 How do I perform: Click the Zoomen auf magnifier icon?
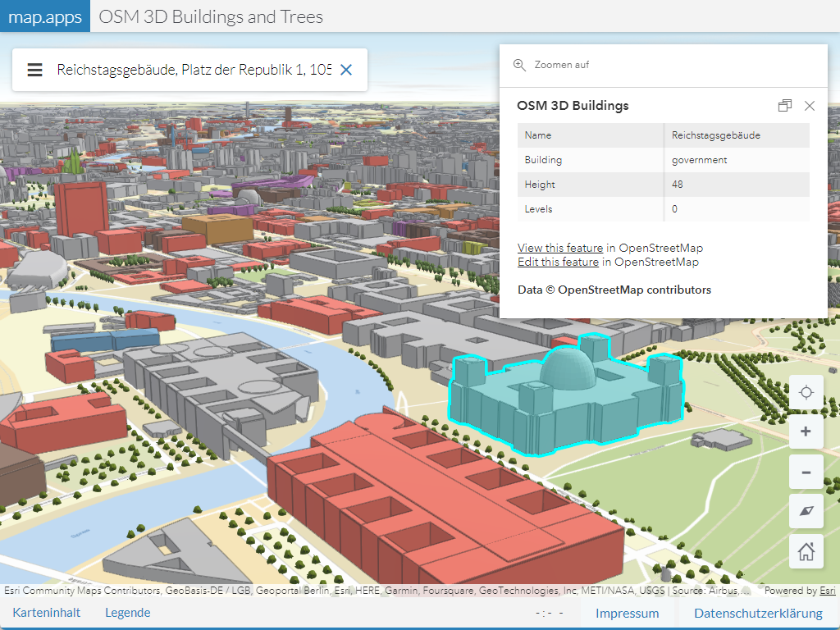[519, 65]
